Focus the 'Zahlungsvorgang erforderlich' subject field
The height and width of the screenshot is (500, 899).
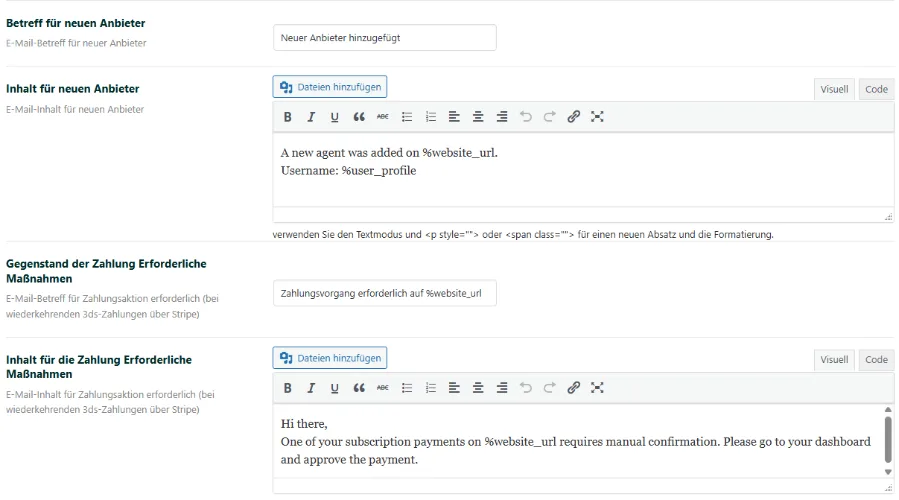pos(385,293)
